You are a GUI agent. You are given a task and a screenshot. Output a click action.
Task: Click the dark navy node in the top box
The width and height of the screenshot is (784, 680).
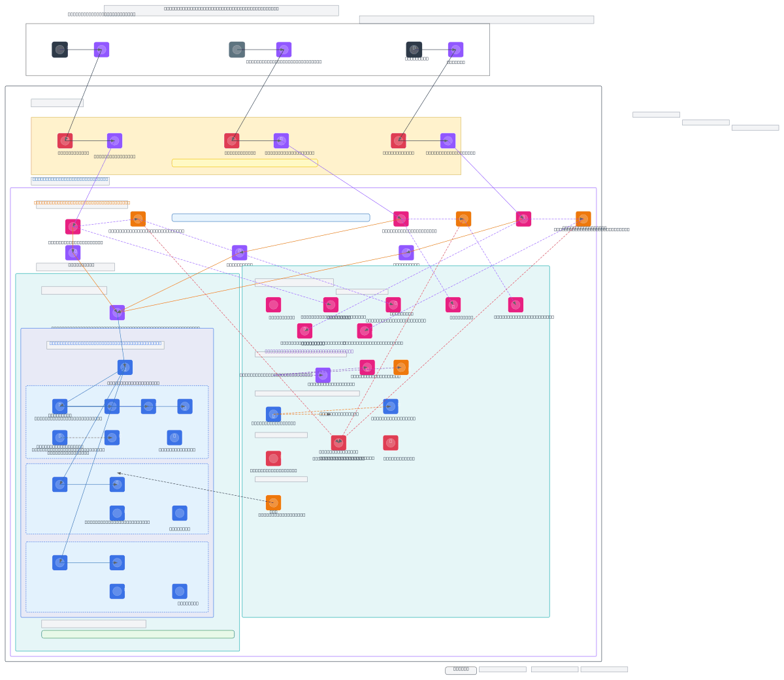[59, 50]
